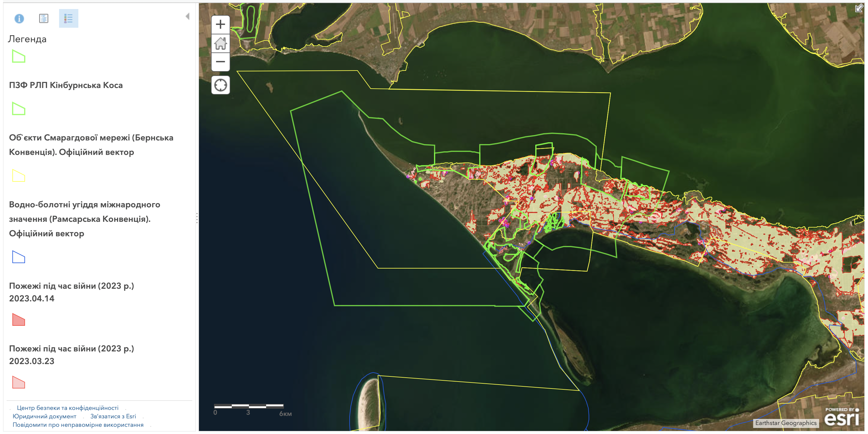Viewport: 868px width, 434px height.
Task: Click the blue polygon legend swatch
Action: tap(18, 257)
